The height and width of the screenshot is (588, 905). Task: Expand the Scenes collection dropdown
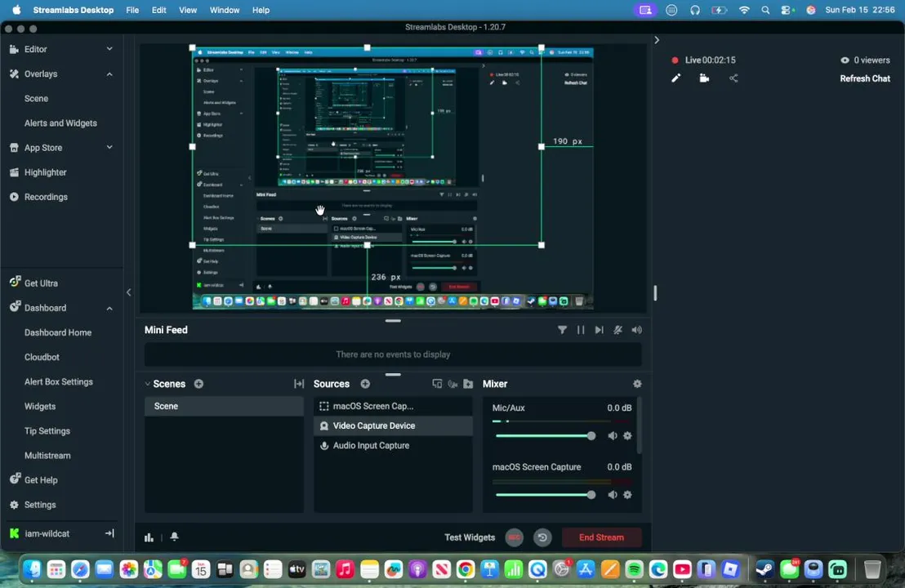[147, 384]
